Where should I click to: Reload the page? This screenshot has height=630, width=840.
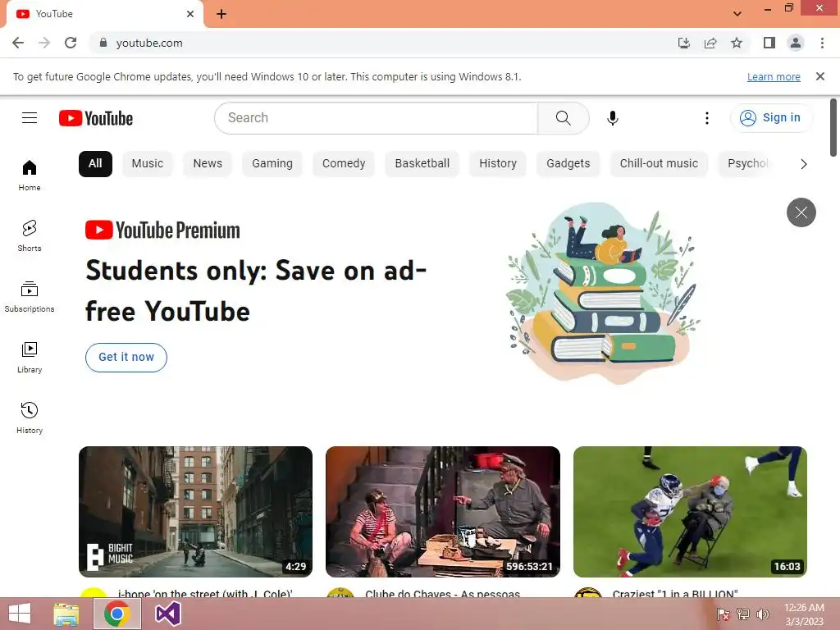pos(71,43)
